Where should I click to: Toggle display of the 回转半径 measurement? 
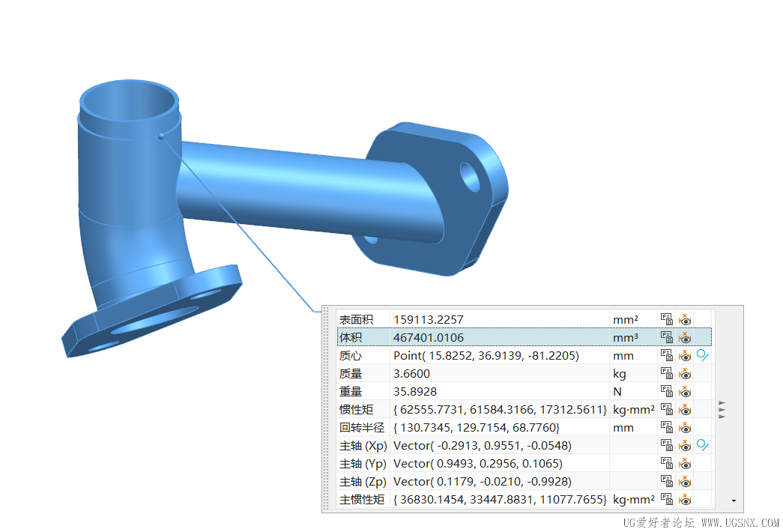(685, 427)
